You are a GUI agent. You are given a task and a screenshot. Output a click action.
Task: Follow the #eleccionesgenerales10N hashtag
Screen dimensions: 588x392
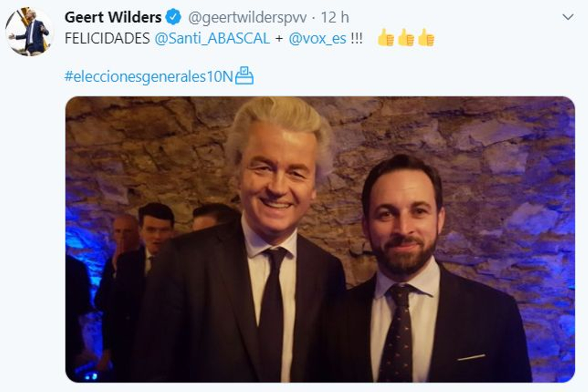click(149, 76)
